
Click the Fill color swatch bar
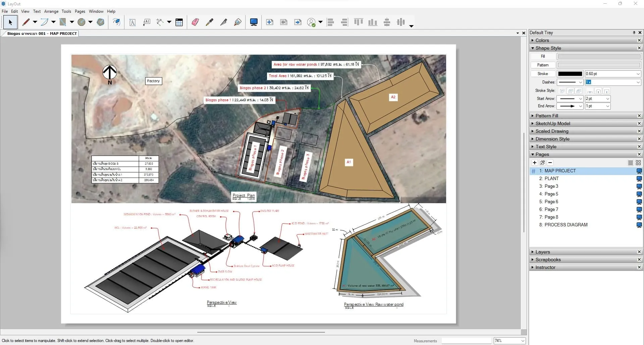point(599,56)
